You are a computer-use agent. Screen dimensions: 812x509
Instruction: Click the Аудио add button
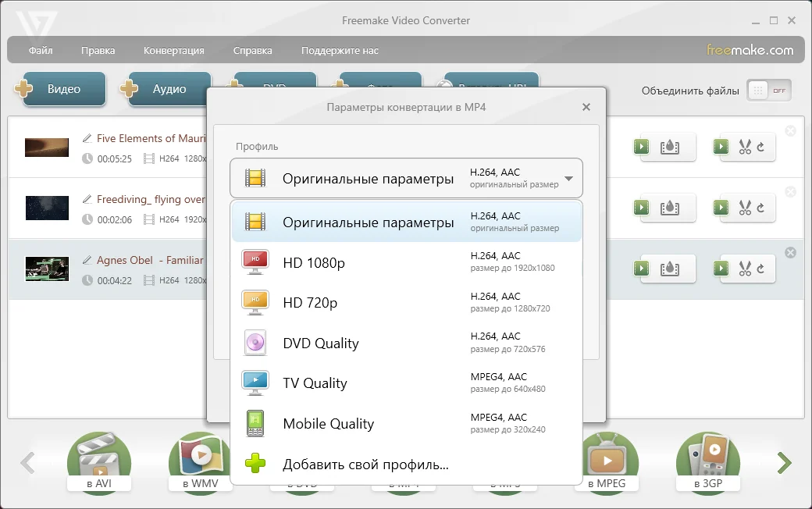167,89
